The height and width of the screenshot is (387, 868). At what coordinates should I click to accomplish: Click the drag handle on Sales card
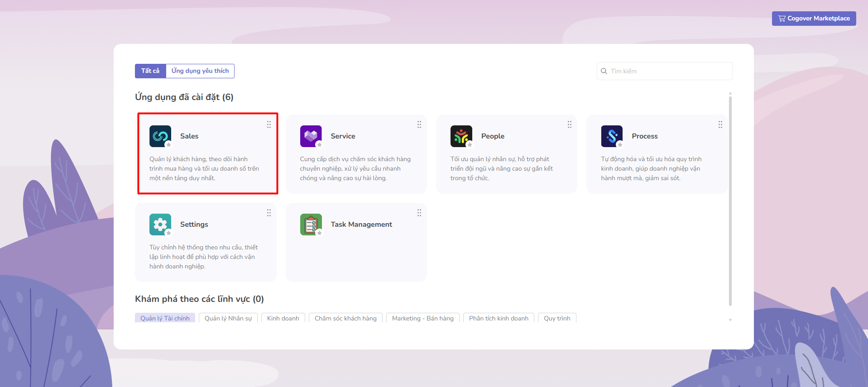(269, 124)
